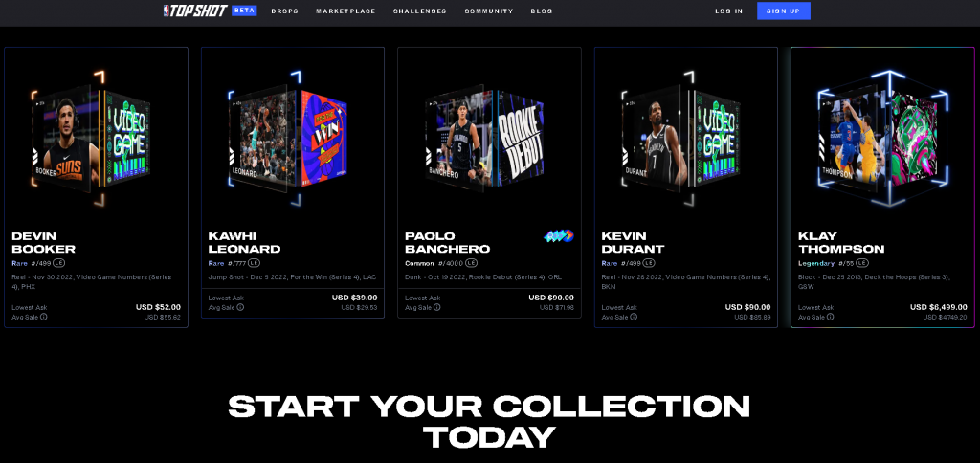The width and height of the screenshot is (980, 463).
Task: Visit the Blog link
Action: coord(542,11)
